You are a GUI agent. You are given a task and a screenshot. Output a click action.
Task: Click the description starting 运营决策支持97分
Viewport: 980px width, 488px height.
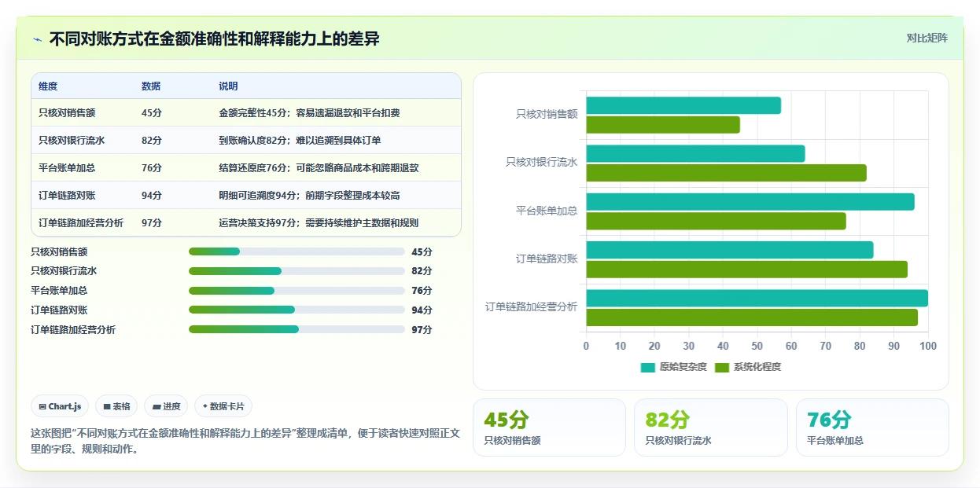(x=319, y=223)
